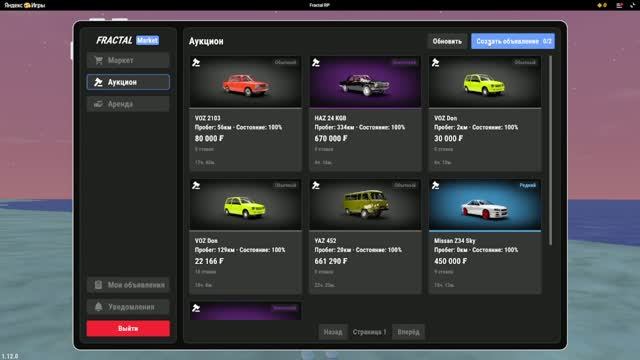Click the Страница 1 page indicator

click(369, 332)
